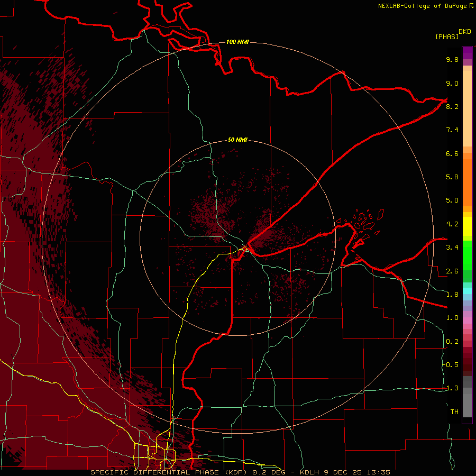Click the 2.6 scale value

pyautogui.click(x=452, y=271)
